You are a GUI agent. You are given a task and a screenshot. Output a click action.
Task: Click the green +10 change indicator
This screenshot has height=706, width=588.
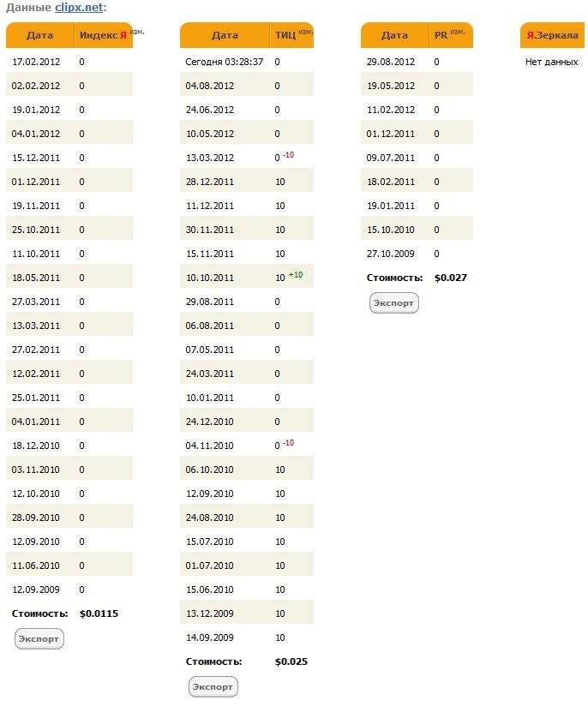[x=296, y=275]
